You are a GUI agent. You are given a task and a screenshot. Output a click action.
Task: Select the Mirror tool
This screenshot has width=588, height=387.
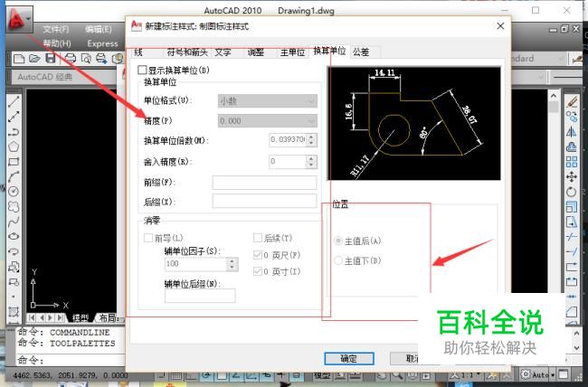coord(572,132)
